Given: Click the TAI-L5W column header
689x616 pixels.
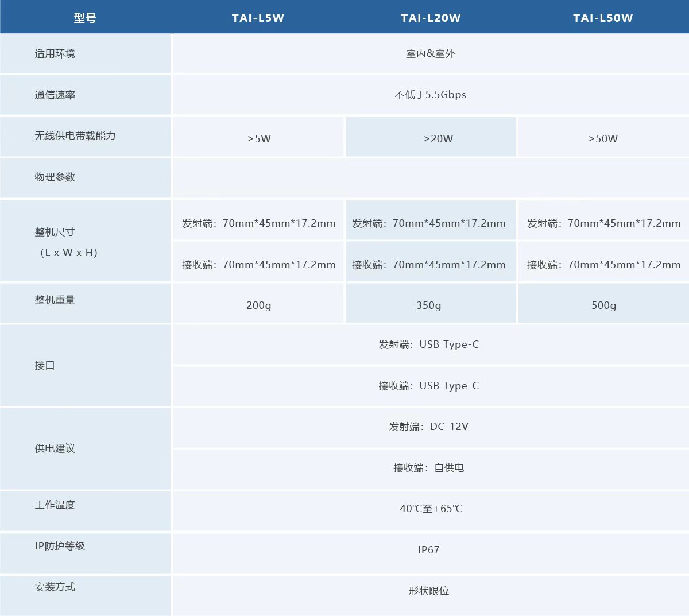Looking at the screenshot, I should (x=258, y=18).
